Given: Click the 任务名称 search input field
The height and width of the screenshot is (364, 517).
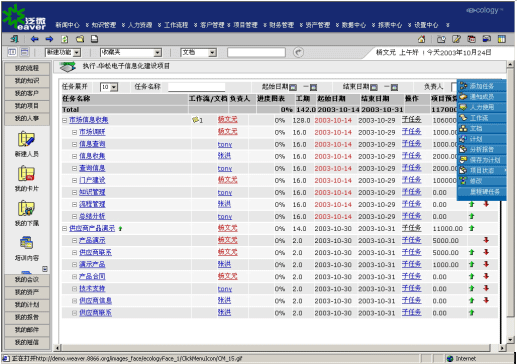Looking at the screenshot, I should (197, 87).
